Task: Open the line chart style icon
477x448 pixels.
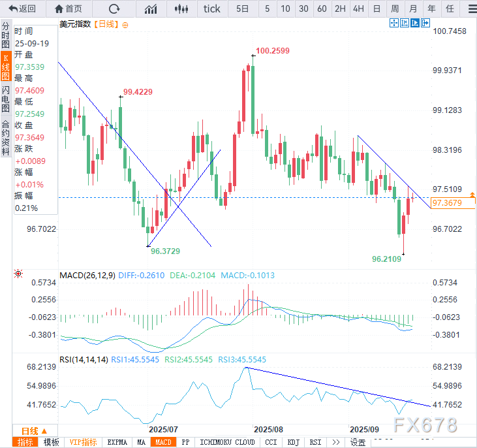Action: point(151,8)
